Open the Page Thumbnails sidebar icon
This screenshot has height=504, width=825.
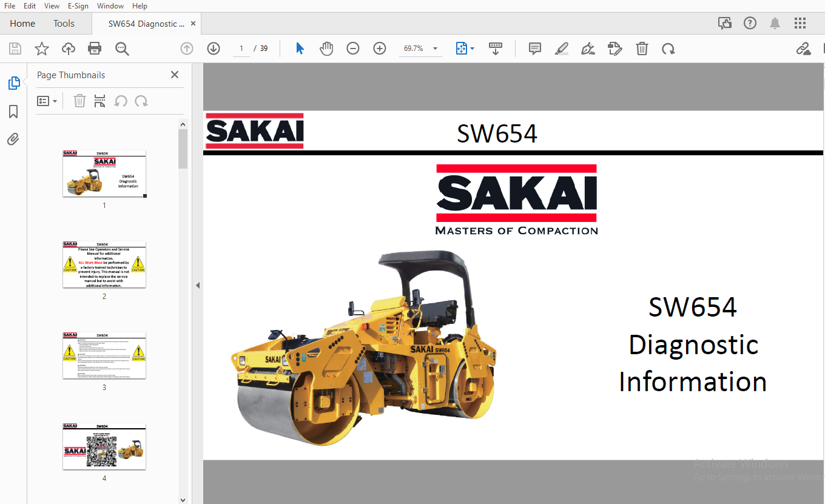(x=13, y=83)
